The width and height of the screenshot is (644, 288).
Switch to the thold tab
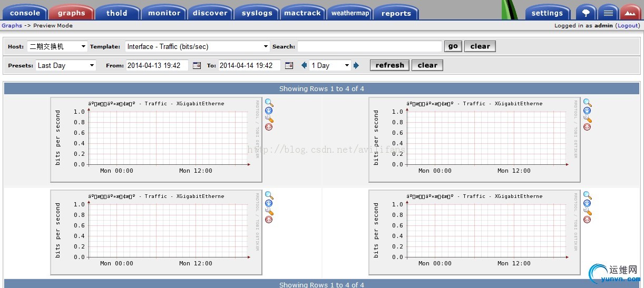(x=117, y=13)
